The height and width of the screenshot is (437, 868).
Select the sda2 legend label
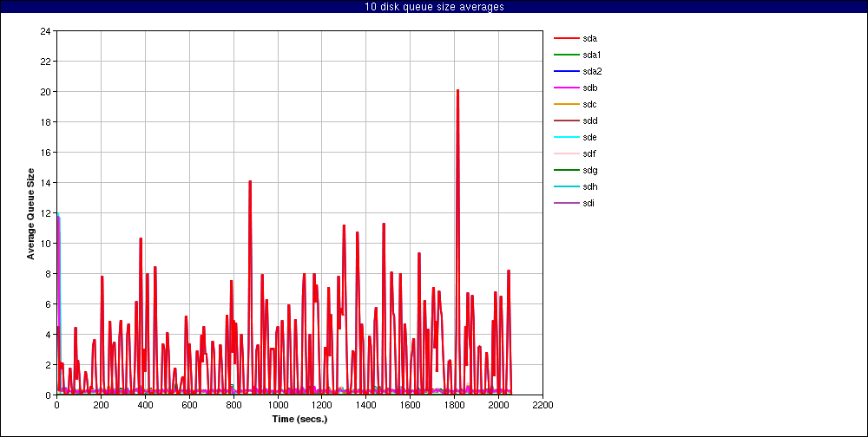point(592,71)
